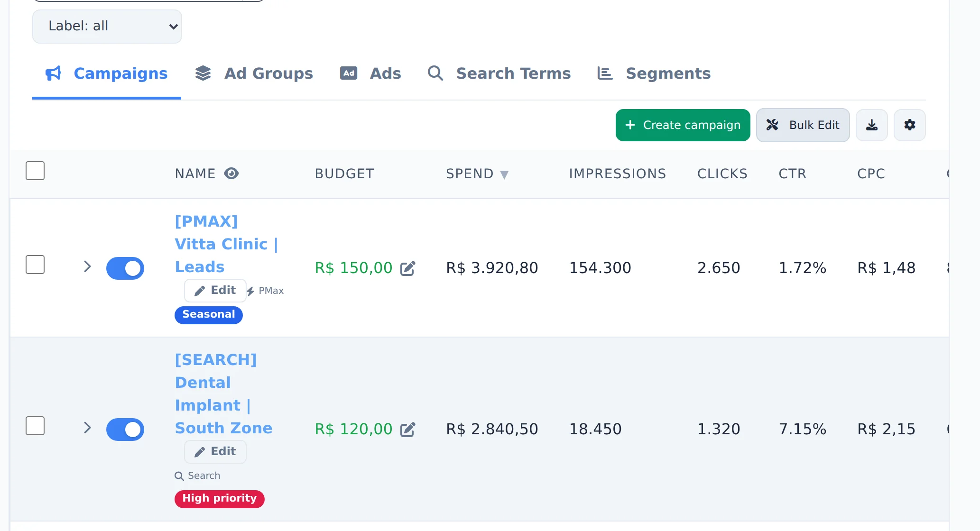Open the [PMAX] Vitta Clinic | Leads link

tap(226, 244)
